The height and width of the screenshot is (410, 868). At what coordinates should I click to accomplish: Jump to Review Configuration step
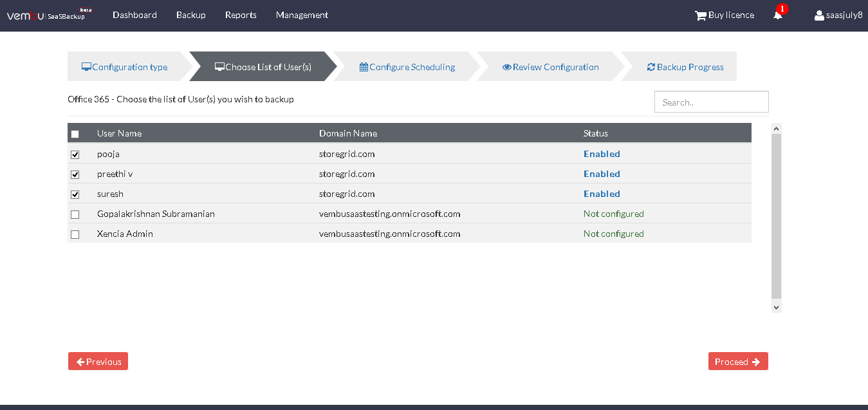[x=551, y=67]
